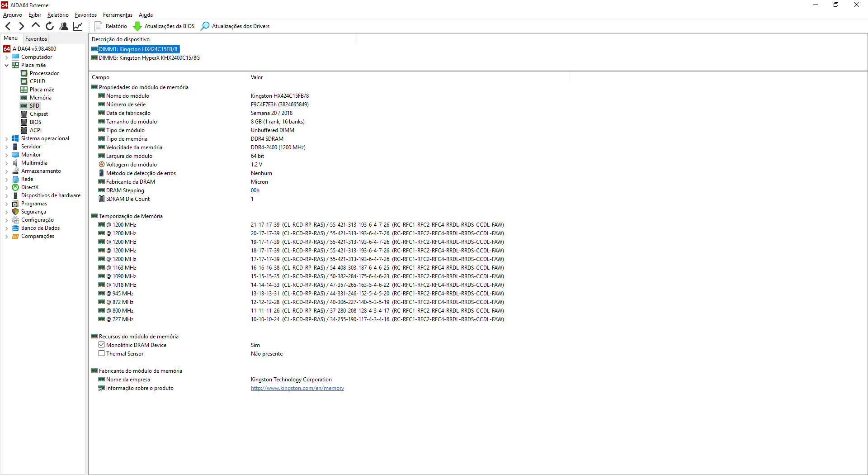Screen dimensions: 868x475
Task: Expand the Segurança node
Action: (x=6, y=212)
